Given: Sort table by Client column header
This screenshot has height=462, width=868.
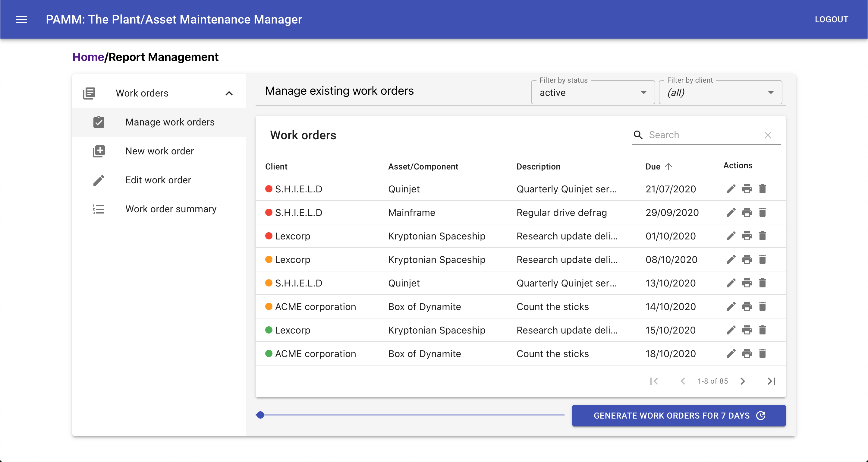Looking at the screenshot, I should (276, 166).
